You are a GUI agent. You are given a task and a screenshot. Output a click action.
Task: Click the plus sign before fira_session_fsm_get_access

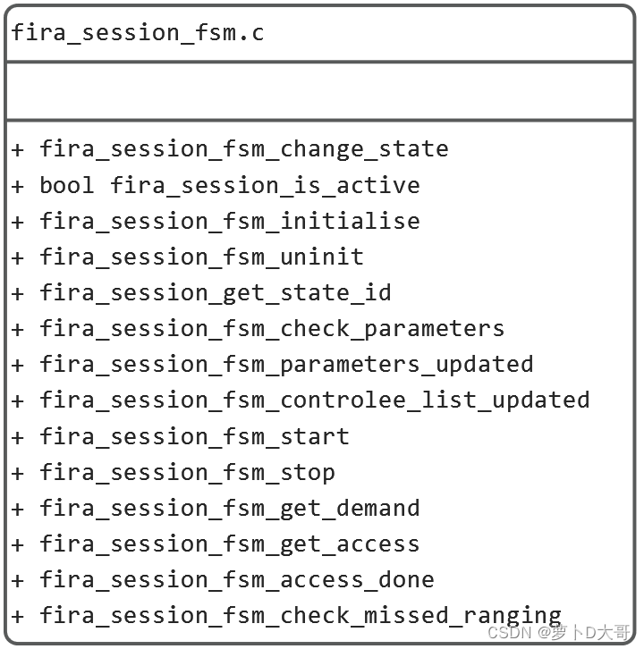(x=18, y=544)
